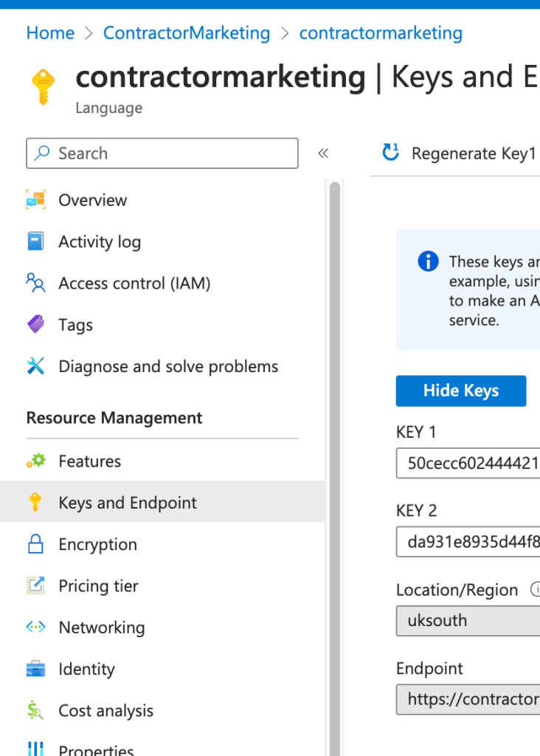Click the magnifier icon in the search box
540x756 pixels.
[x=42, y=153]
